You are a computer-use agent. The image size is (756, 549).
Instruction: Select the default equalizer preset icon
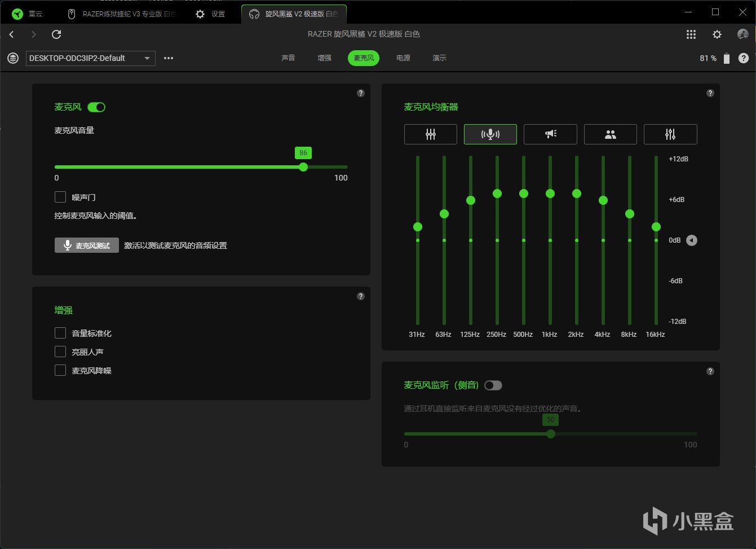[431, 134]
